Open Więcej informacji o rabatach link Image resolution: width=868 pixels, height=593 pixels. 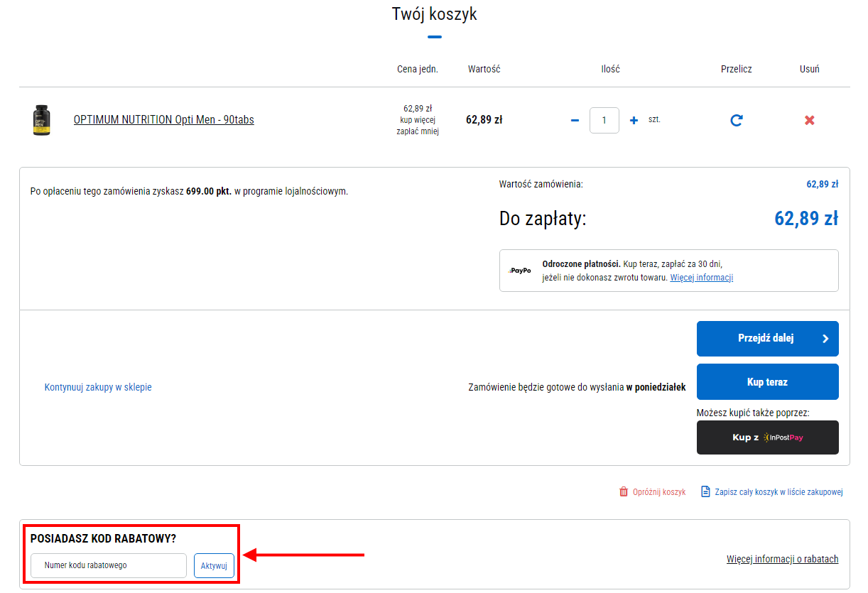[x=783, y=559]
